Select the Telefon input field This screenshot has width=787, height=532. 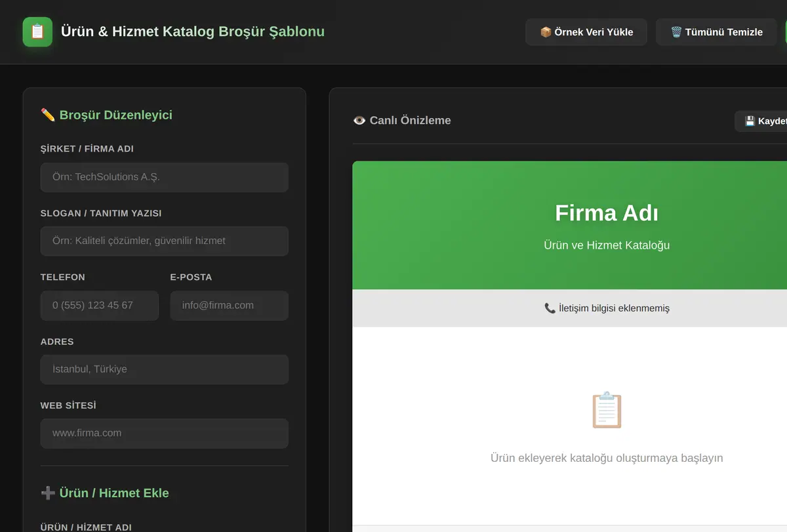tap(100, 305)
